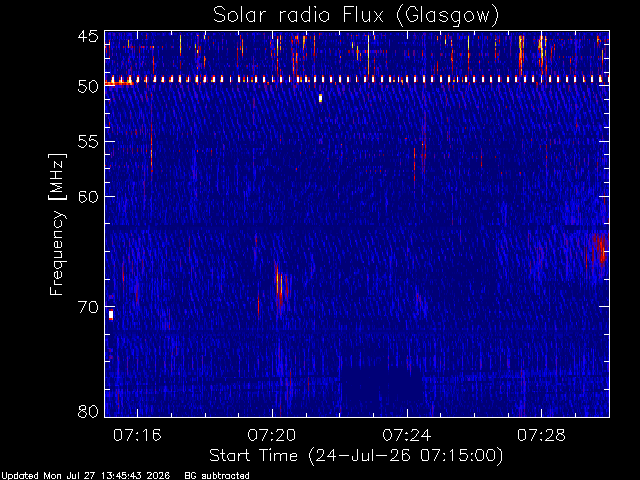Click the yellow-red burst above 07:20
The width and height of the screenshot is (640, 480).
point(279,284)
